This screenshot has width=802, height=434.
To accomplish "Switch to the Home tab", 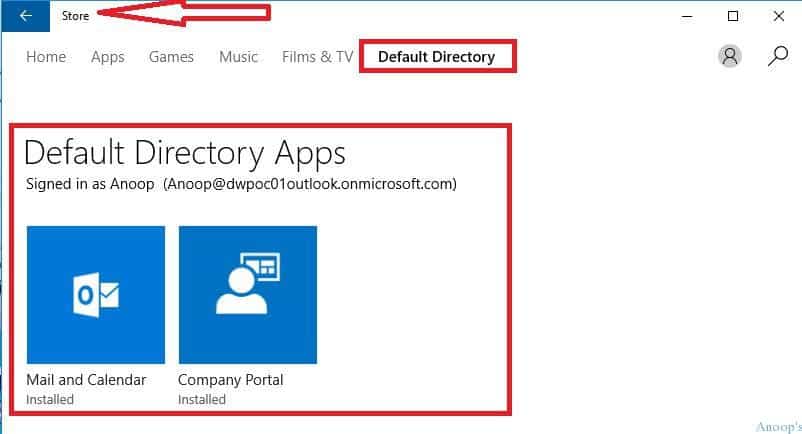I will tap(46, 57).
